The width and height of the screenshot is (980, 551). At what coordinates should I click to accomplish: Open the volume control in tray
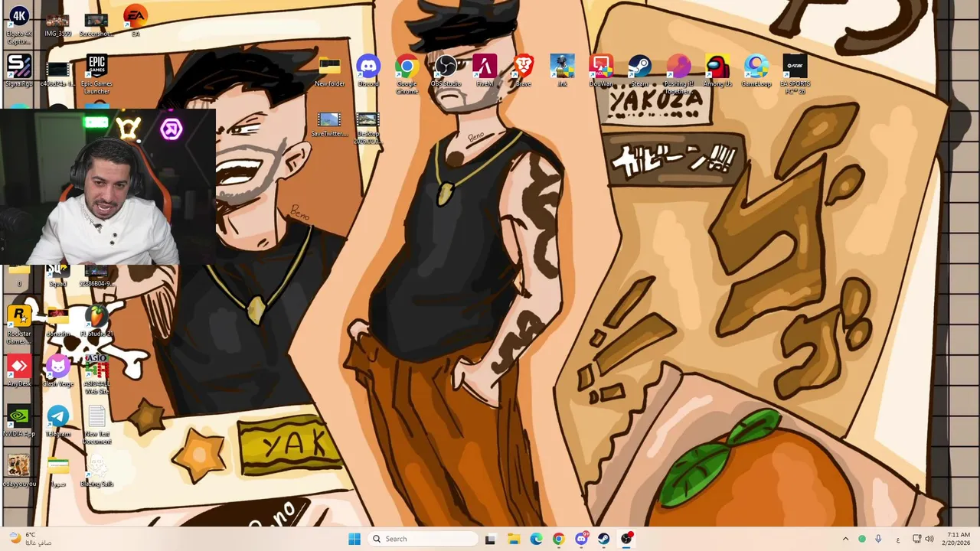[x=929, y=539]
